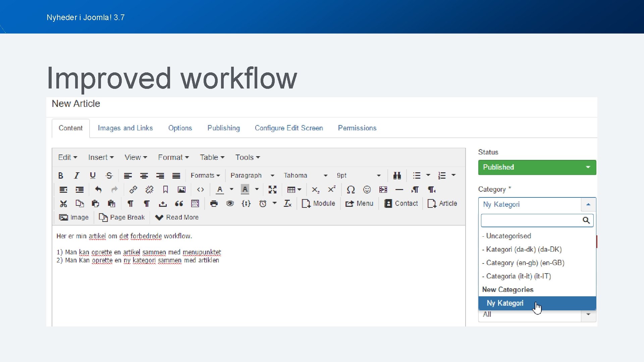The image size is (644, 362).
Task: Apply underline formatting
Action: pyautogui.click(x=93, y=176)
